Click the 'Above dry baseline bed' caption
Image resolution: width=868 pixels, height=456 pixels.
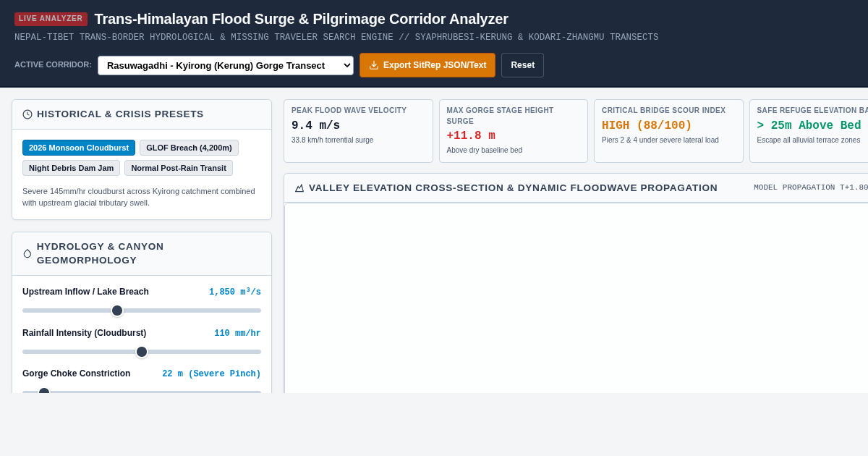[485, 151]
